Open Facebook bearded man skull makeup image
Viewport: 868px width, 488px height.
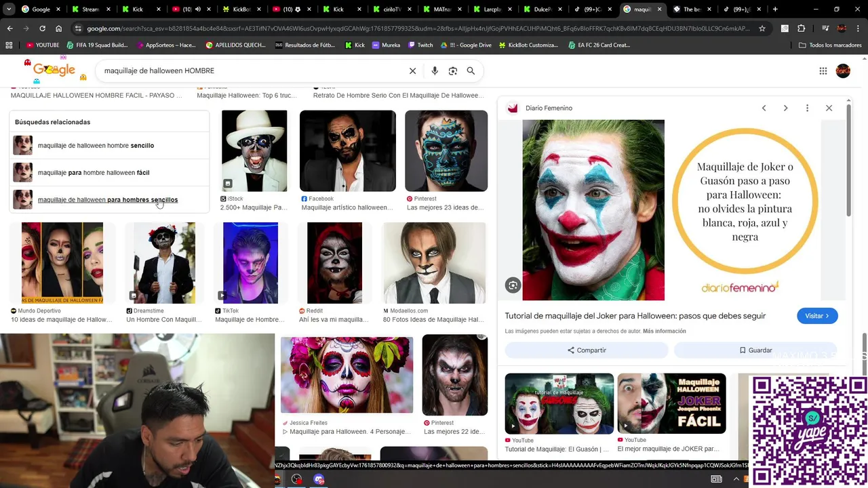pos(348,151)
